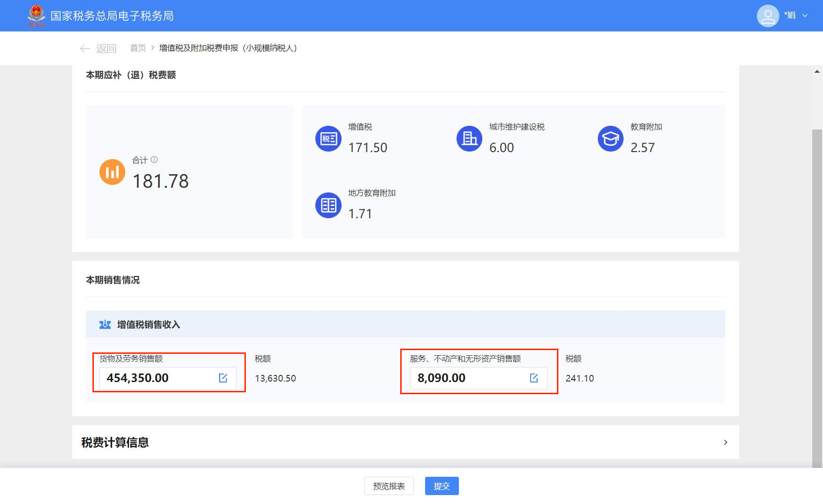Viewport: 823px width, 504px height.
Task: Click the 提交 submit button
Action: pos(442,486)
